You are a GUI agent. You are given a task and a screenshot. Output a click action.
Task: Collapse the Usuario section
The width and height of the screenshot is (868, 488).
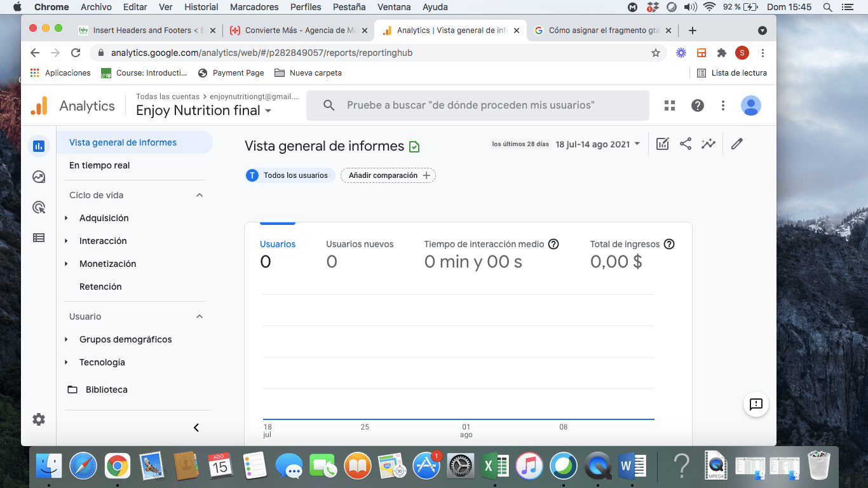(200, 316)
